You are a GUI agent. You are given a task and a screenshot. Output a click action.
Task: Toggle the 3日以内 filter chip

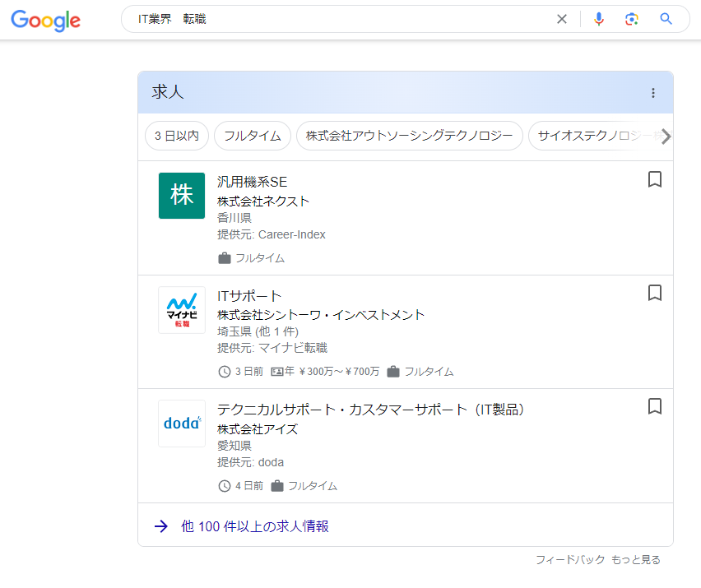pos(176,136)
